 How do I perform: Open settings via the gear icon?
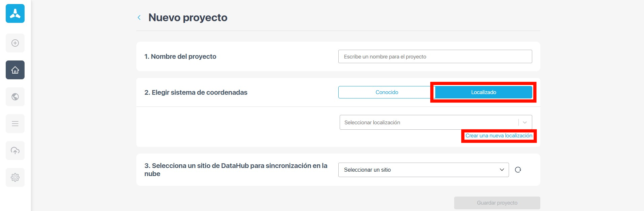[15, 177]
